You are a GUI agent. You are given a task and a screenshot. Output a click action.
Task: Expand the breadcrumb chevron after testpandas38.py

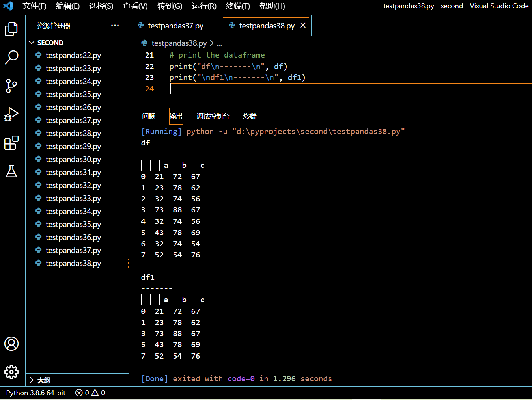pos(212,43)
